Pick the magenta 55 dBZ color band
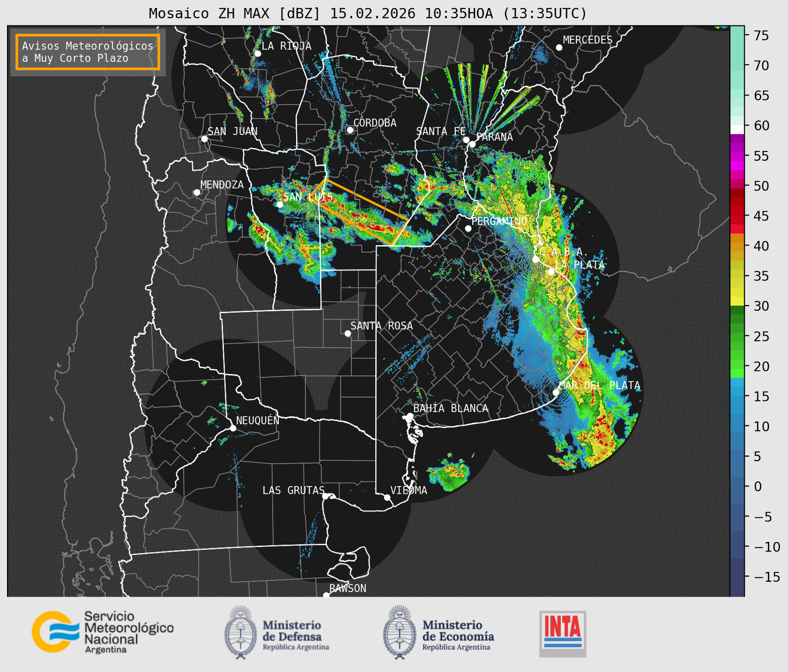 coord(737,156)
